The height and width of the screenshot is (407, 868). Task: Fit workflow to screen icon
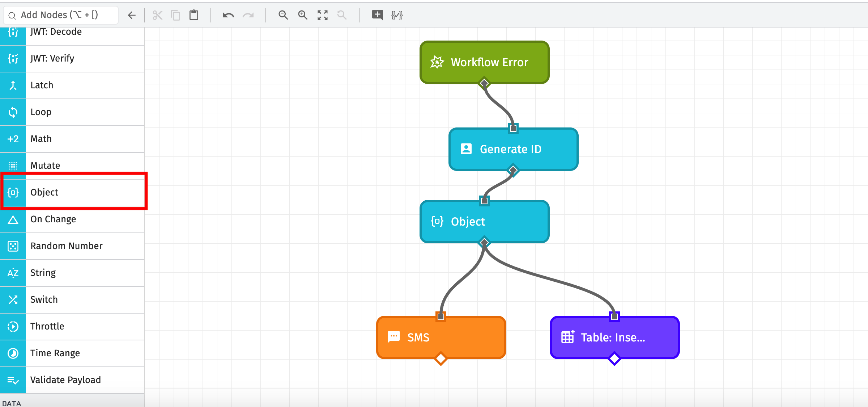322,15
